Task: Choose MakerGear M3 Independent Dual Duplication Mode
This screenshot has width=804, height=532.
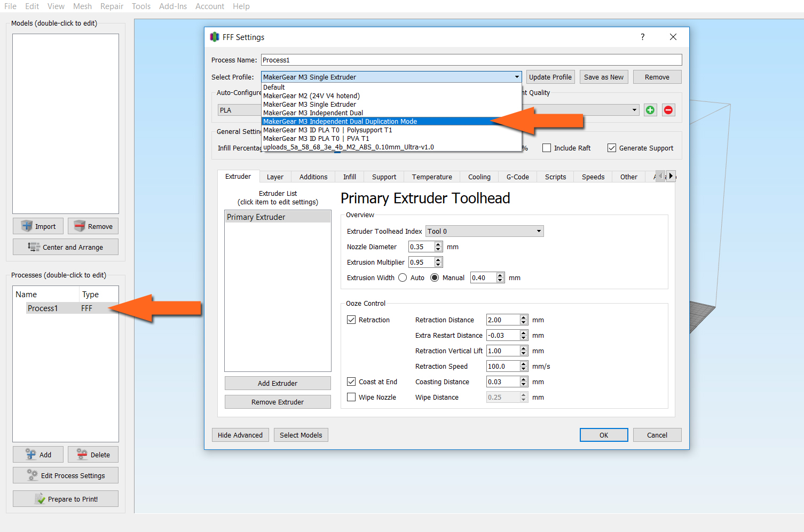Action: coord(340,122)
